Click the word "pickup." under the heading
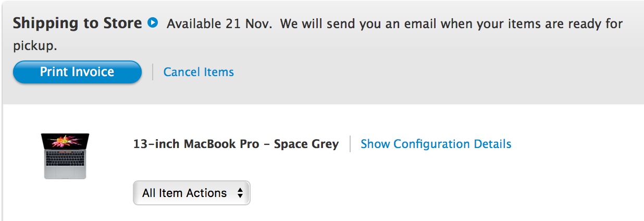644x221 pixels. tap(35, 46)
